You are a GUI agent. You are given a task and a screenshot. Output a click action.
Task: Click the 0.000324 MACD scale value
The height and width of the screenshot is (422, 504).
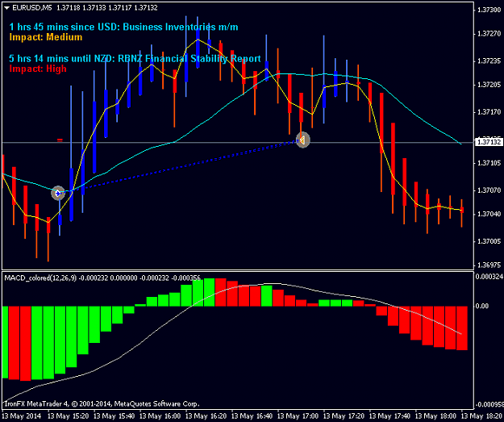[489, 277]
